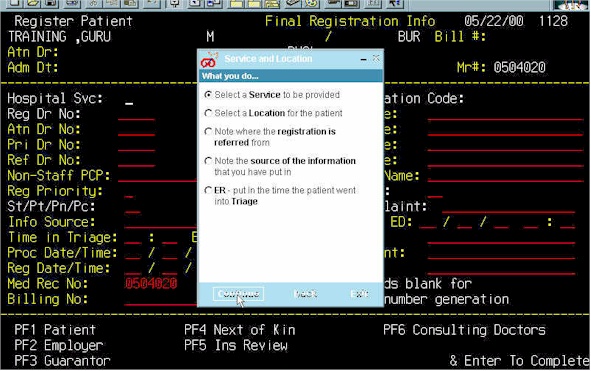591x371 pixels.
Task: Click the 'PF5 Ins Review' text
Action: coord(236,345)
